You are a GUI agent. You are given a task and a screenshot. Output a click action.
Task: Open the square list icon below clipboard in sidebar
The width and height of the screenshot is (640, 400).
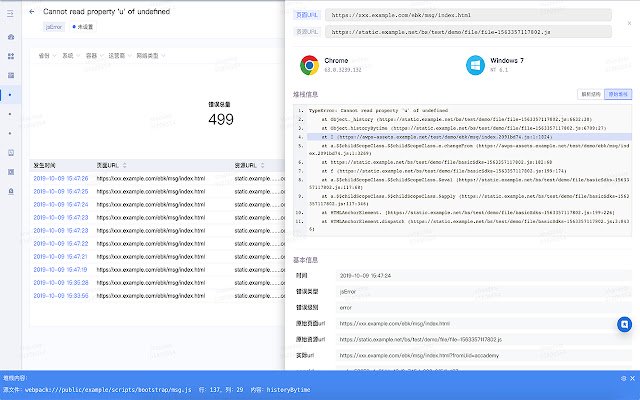click(x=11, y=172)
